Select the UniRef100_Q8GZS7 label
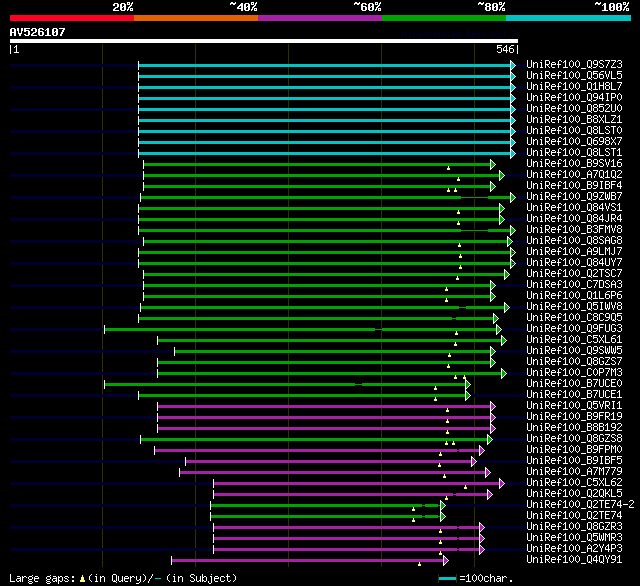The image size is (640, 586). click(574, 362)
